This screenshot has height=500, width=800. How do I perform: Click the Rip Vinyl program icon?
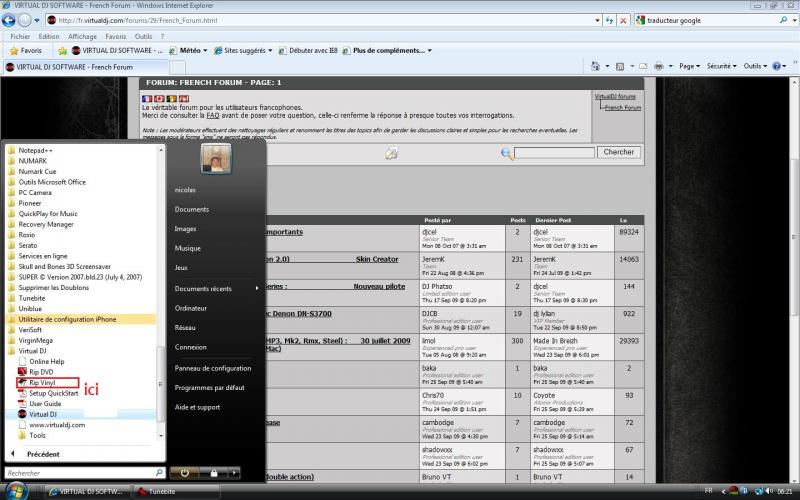(x=22, y=382)
